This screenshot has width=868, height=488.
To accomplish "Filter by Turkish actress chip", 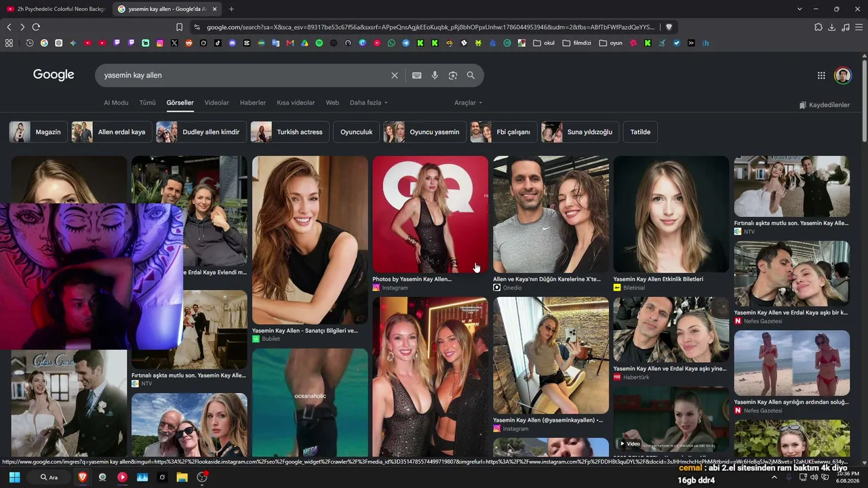I will 290,132.
